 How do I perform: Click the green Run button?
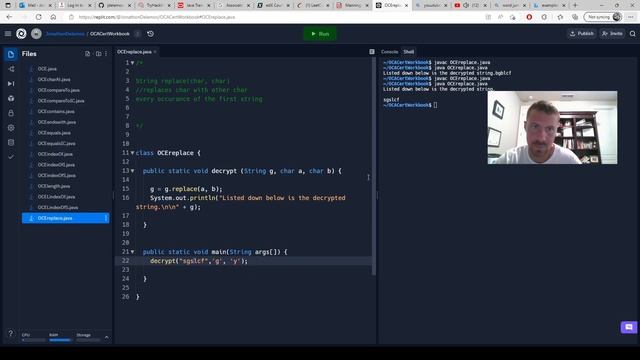tap(320, 34)
